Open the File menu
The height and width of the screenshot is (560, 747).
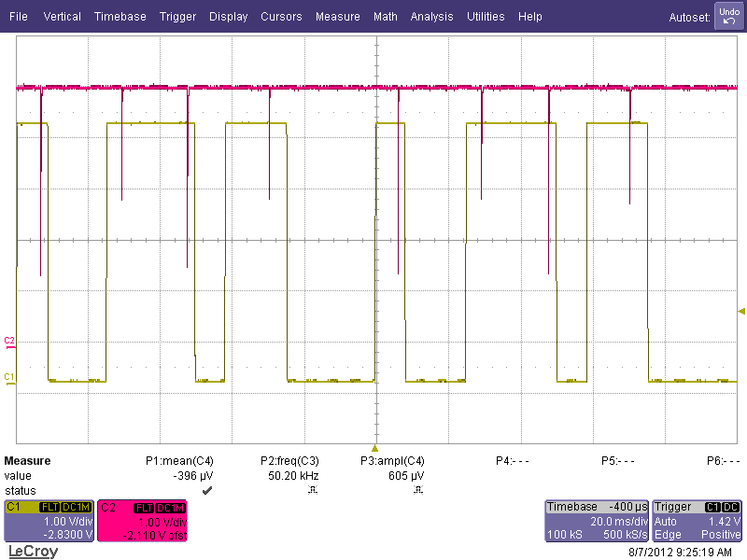click(19, 17)
